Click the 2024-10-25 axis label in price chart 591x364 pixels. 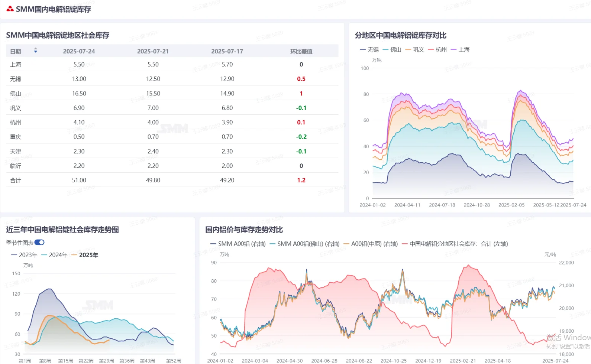(394, 361)
